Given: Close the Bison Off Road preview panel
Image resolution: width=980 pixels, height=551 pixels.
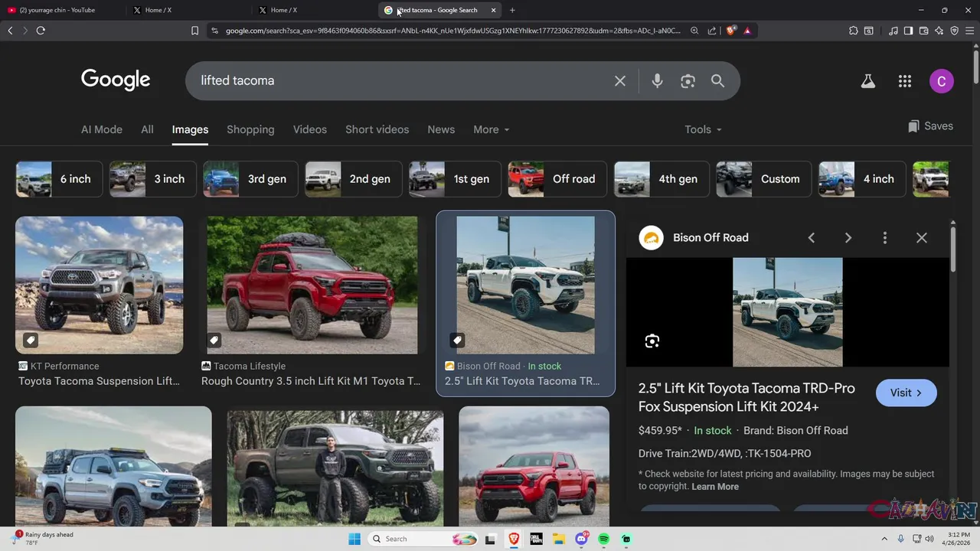Looking at the screenshot, I should [x=922, y=238].
